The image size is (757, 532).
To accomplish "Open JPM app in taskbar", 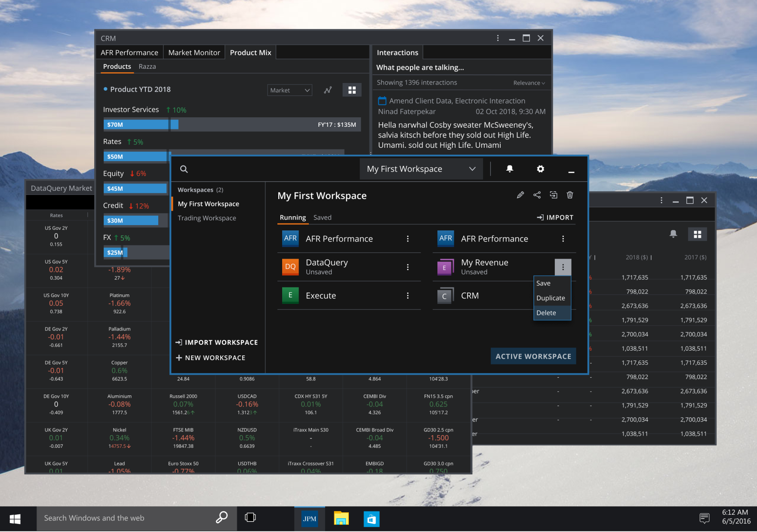I will 309,519.
